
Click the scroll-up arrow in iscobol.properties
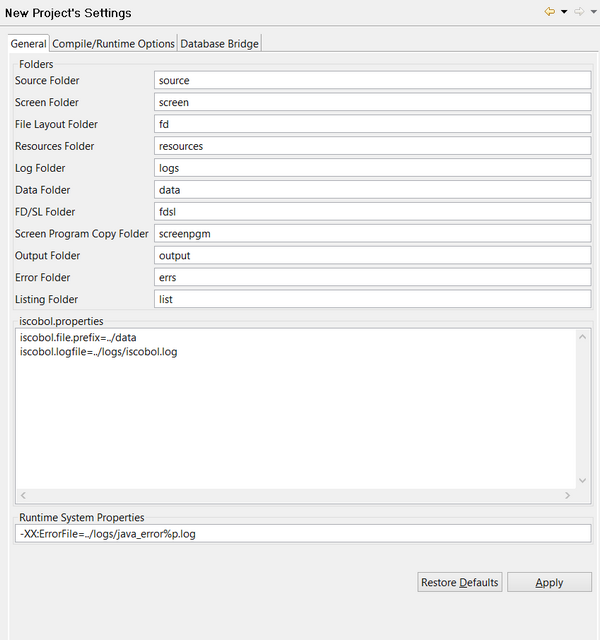(x=583, y=337)
